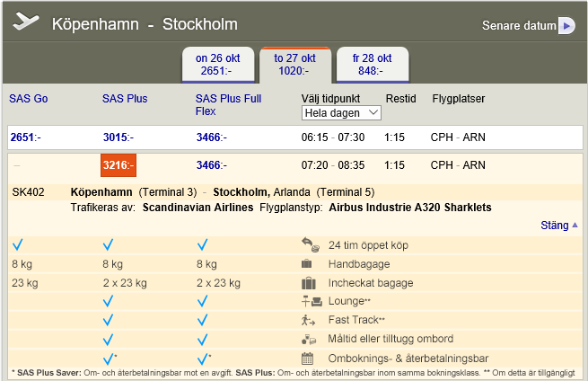
Task: Click the Måltid eller tilltugg icon
Action: [x=309, y=339]
